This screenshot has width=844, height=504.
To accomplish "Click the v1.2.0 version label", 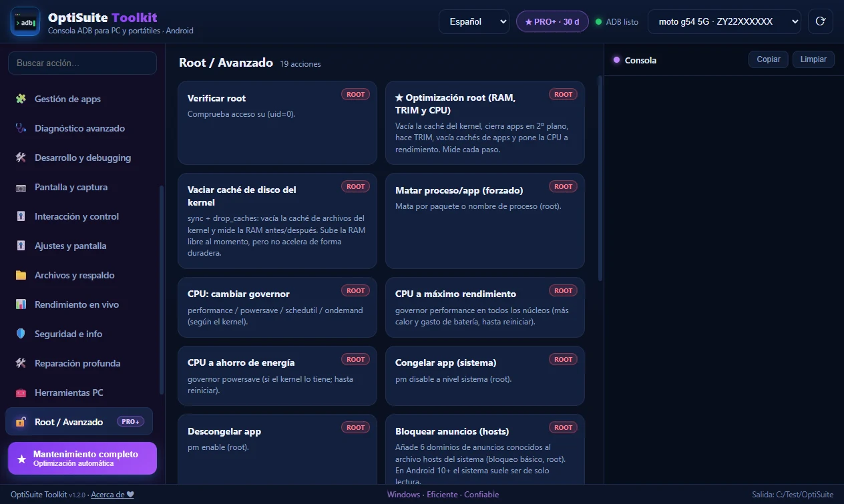I will click(x=79, y=495).
